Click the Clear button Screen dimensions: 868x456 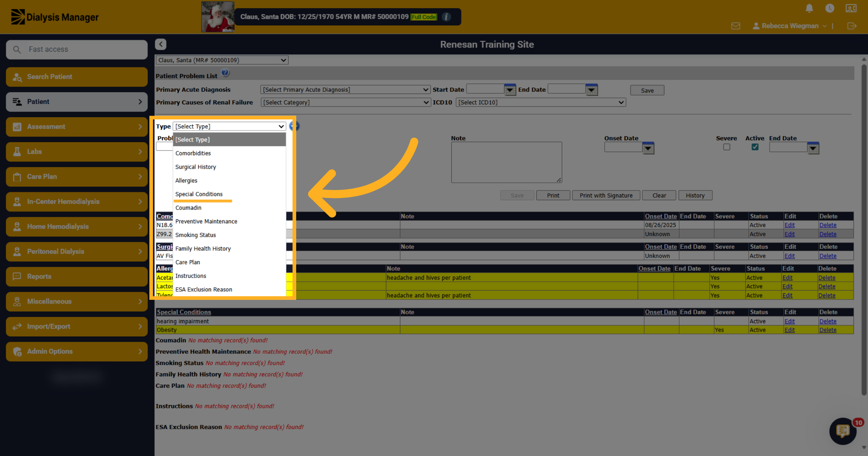659,195
